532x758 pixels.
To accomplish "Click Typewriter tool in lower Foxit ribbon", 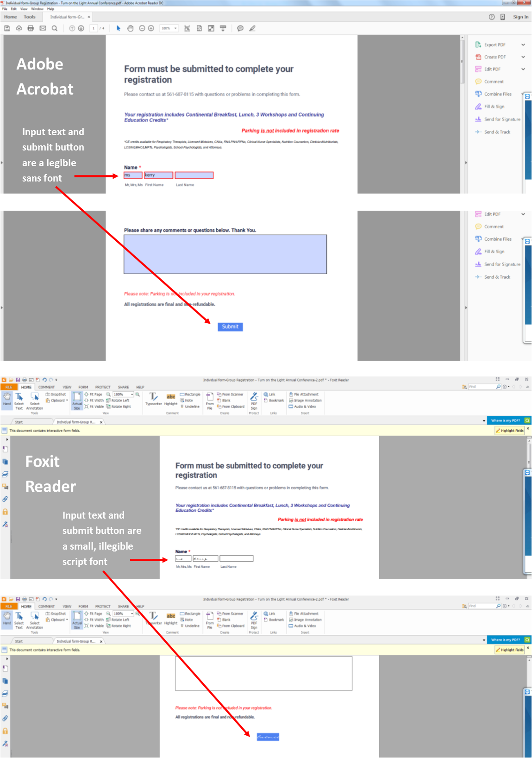I will pos(154,619).
